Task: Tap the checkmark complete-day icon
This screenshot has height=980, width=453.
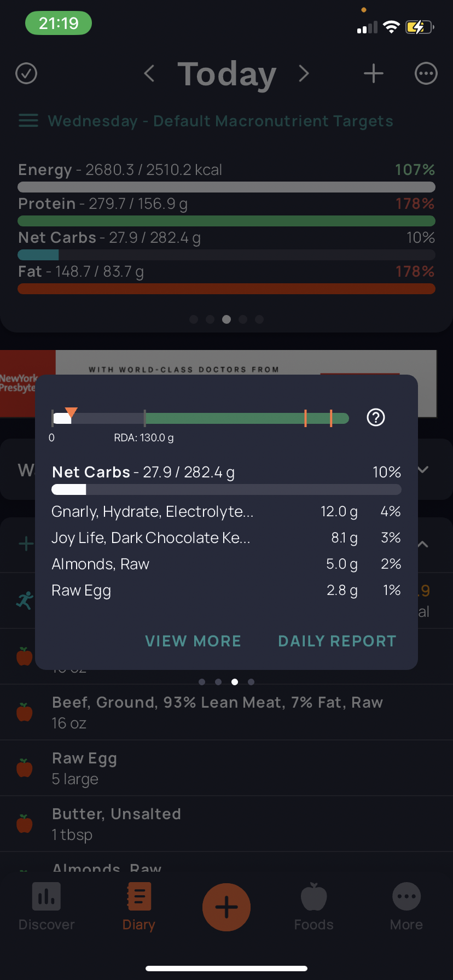Action: (x=26, y=73)
